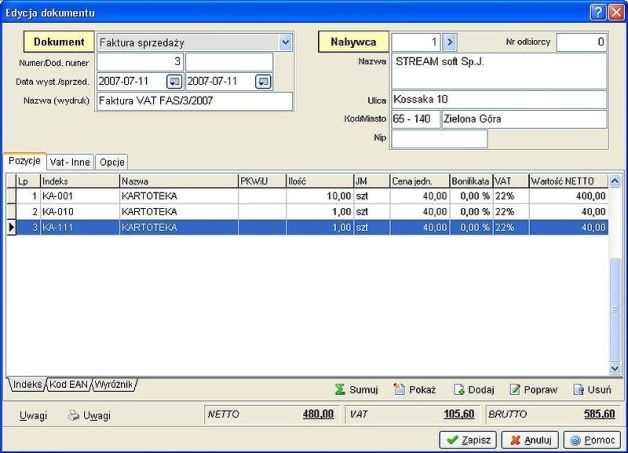Image resolution: width=628 pixels, height=453 pixels.
Task: Open the Nabywca lookup arrow button
Action: click(450, 42)
